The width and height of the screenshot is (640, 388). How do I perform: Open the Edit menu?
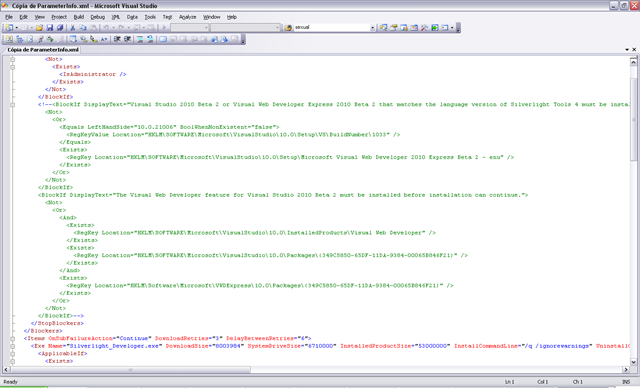tap(24, 17)
